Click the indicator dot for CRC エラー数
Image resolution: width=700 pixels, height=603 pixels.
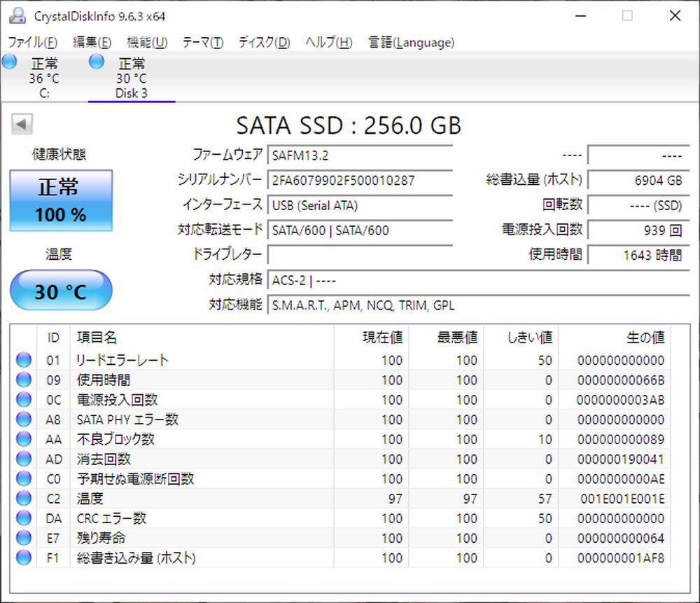pyautogui.click(x=22, y=518)
